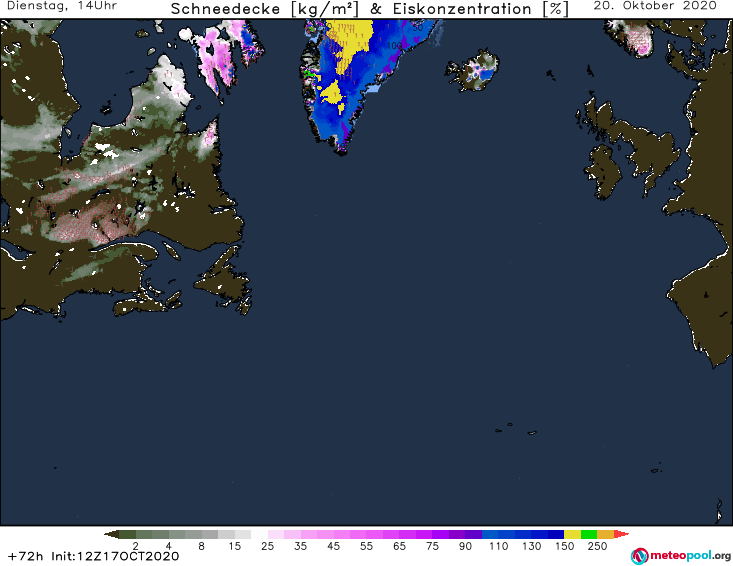The width and height of the screenshot is (733, 566).
Task: Click legend value '25'
Action: (x=267, y=546)
